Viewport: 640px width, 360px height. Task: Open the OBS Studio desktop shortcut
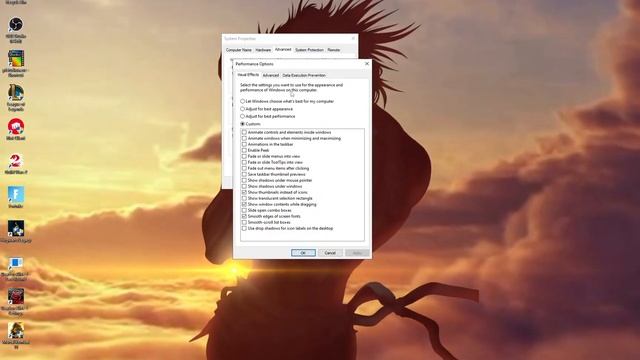(16, 25)
